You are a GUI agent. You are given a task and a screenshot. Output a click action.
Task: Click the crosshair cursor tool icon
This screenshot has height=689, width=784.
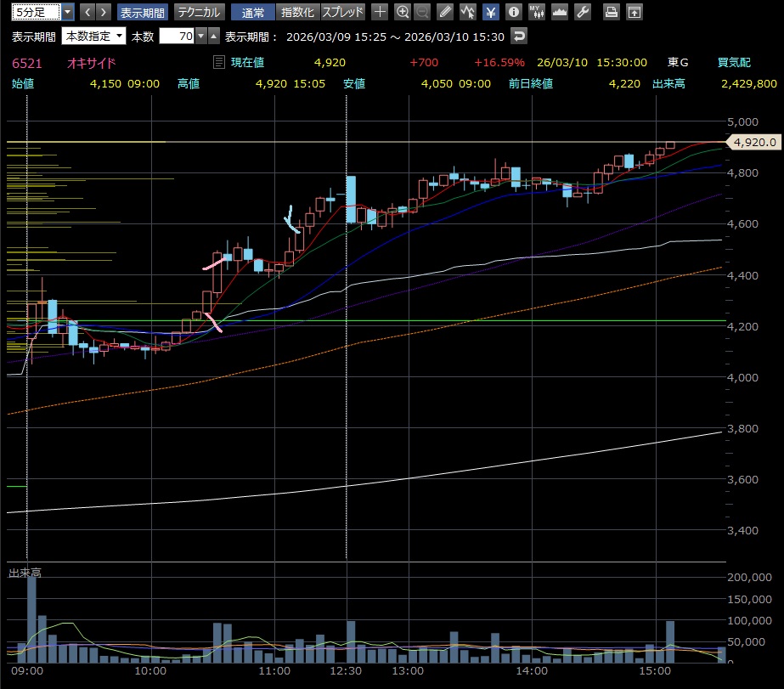380,12
